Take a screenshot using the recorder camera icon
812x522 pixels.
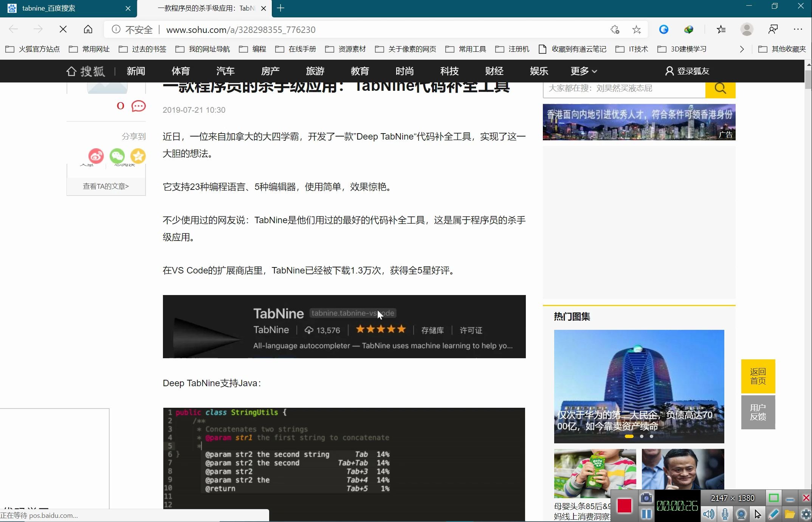pyautogui.click(x=646, y=498)
